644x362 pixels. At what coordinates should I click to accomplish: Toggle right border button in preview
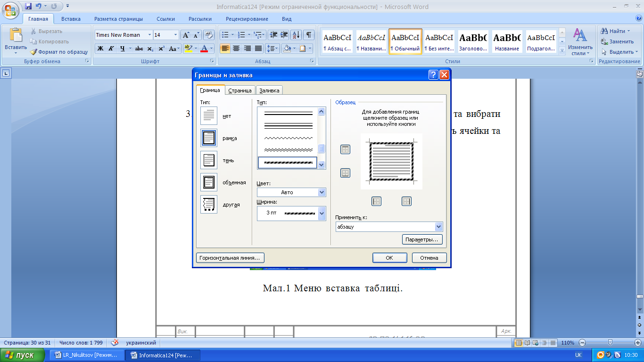tap(406, 201)
